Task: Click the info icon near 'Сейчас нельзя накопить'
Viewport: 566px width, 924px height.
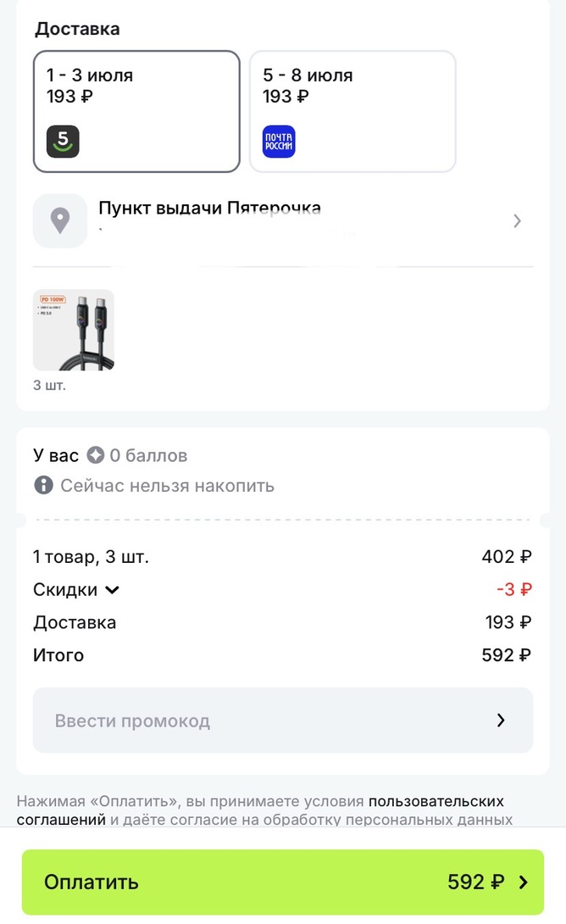Action: [43, 486]
